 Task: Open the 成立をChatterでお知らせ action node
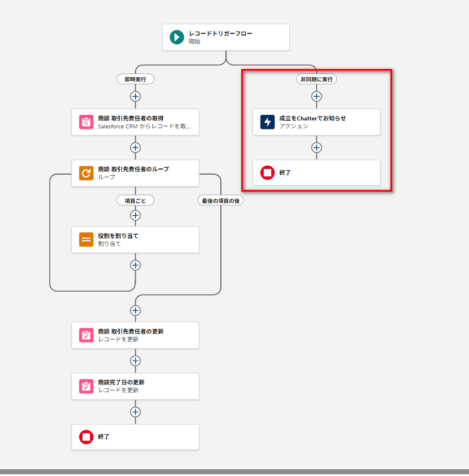[322, 122]
